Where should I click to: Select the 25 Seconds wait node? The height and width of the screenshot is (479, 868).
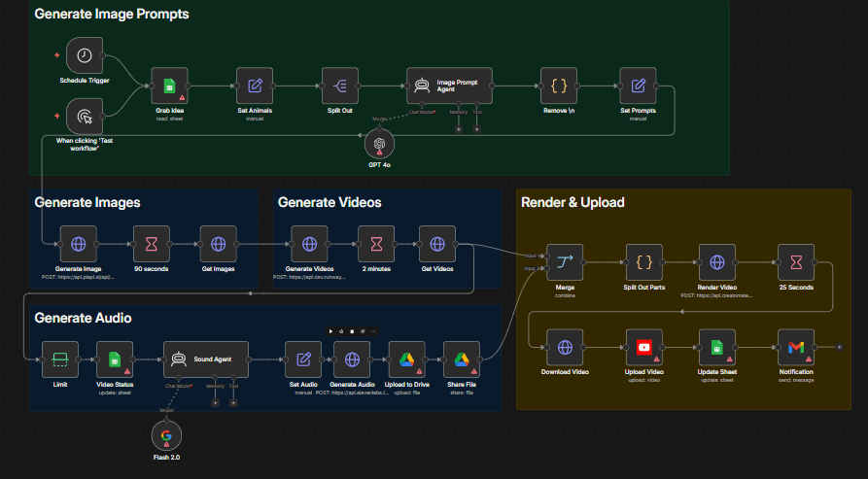796,262
